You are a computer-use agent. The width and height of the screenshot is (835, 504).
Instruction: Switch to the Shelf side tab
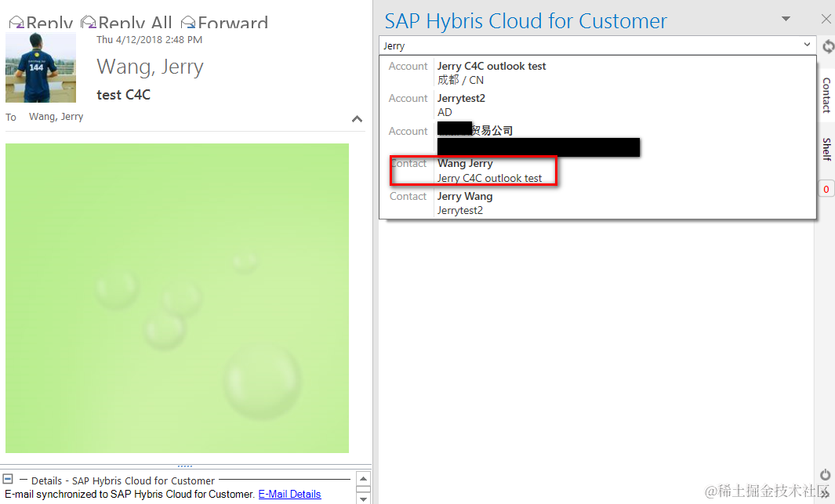coord(826,149)
